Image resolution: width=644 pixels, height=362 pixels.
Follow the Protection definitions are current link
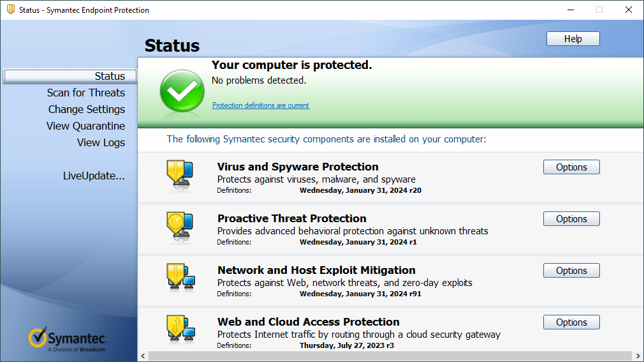pyautogui.click(x=260, y=105)
